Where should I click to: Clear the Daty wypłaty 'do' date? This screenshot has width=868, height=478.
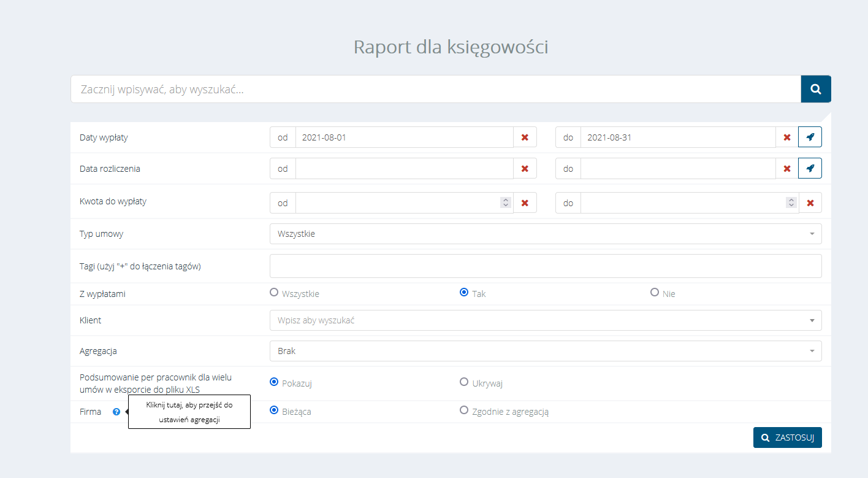click(x=786, y=137)
